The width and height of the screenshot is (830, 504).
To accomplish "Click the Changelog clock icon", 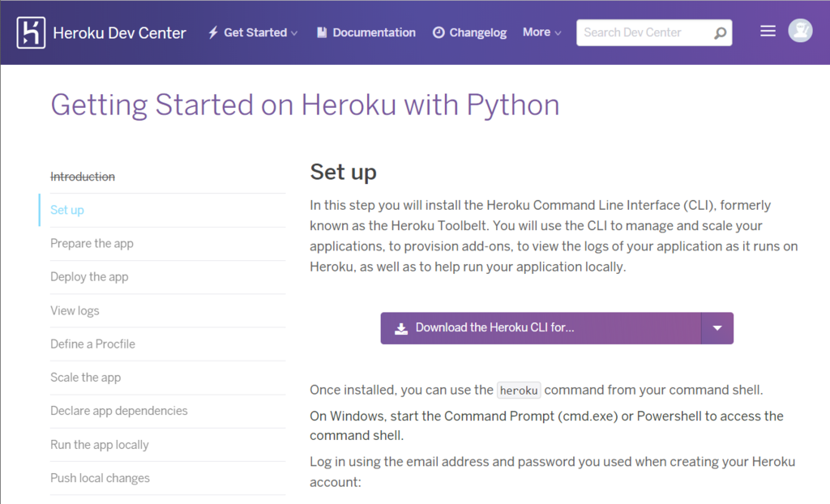I will 439,32.
